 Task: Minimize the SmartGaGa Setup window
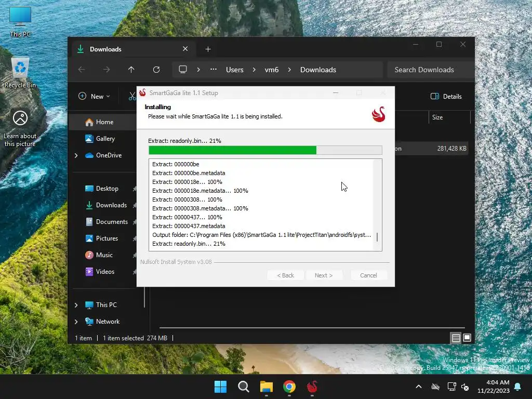(x=336, y=92)
